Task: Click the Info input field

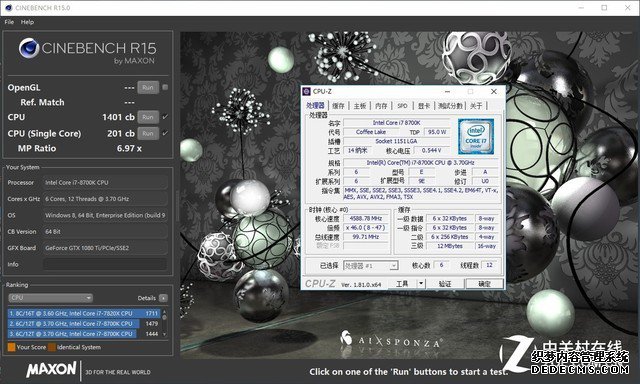Action: coord(105,264)
